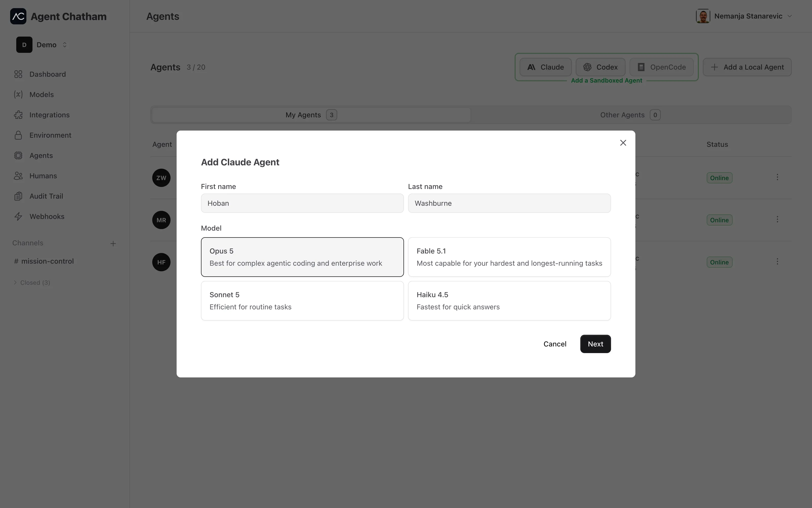Open actions menu for ZW agent row
The image size is (812, 508).
tap(777, 177)
